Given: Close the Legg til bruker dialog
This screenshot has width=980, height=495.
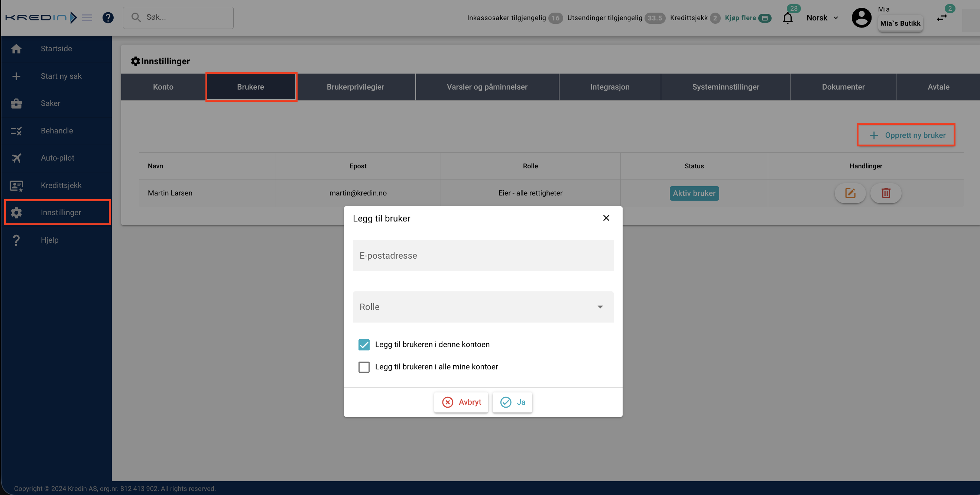Looking at the screenshot, I should click(606, 218).
